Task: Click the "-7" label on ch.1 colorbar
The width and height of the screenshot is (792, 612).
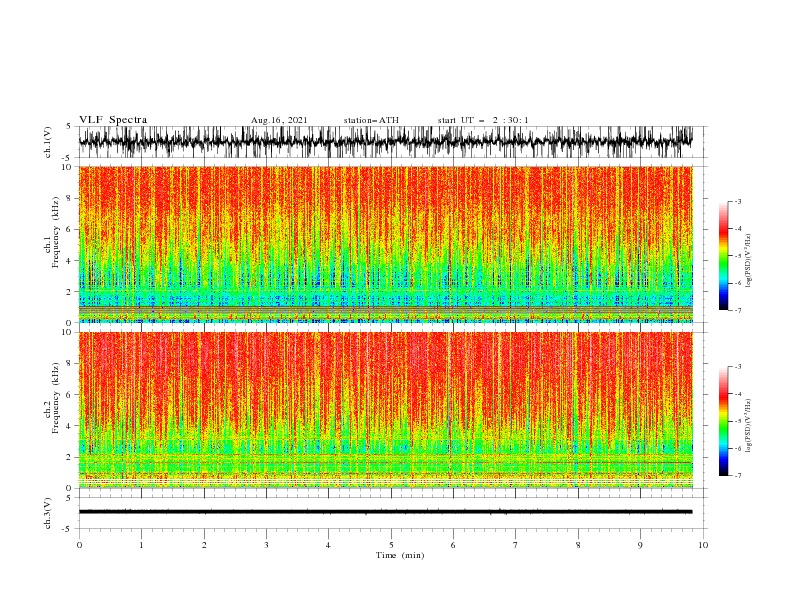Action: point(737,311)
